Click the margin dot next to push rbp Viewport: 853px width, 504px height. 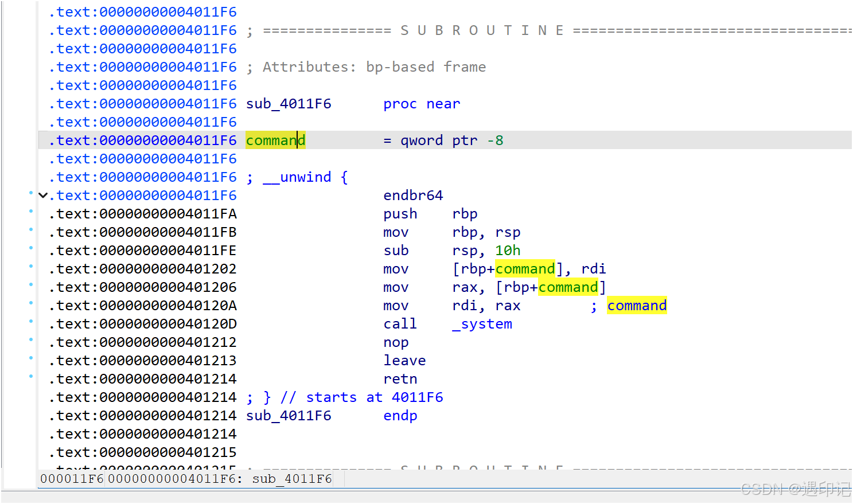[x=32, y=213]
